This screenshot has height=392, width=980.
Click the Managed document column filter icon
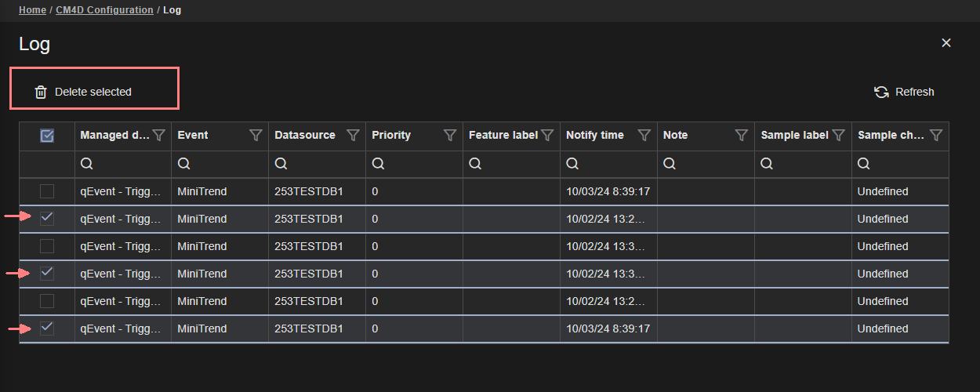[x=158, y=136]
